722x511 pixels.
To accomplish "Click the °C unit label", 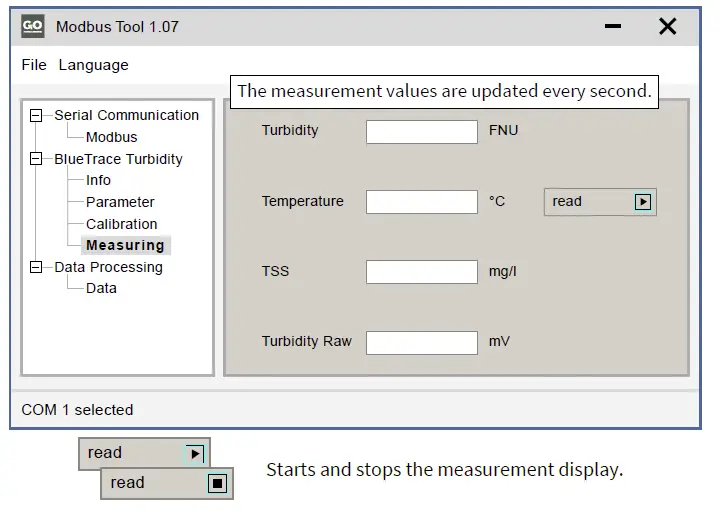I will (497, 201).
